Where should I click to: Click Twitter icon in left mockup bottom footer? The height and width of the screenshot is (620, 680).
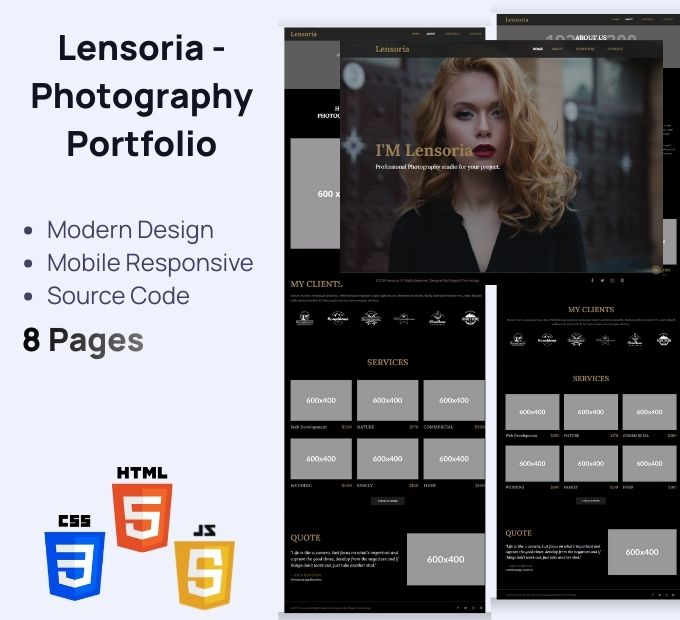(x=465, y=608)
